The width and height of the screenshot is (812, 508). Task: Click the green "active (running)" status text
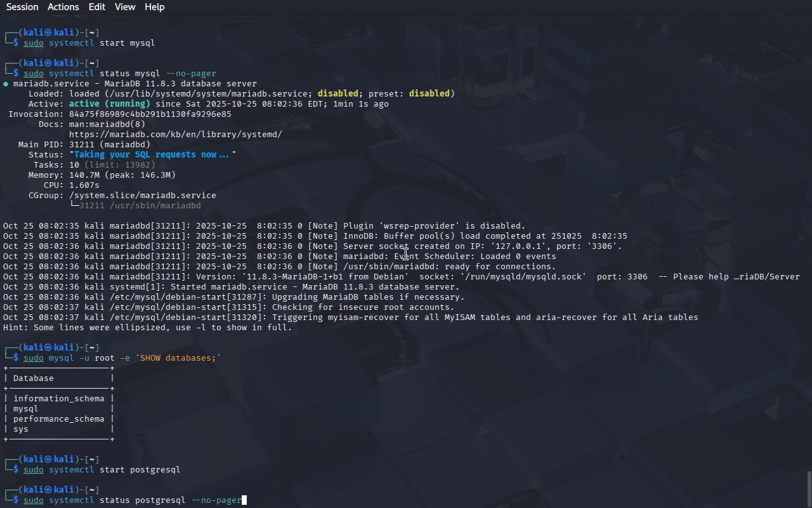tap(109, 104)
